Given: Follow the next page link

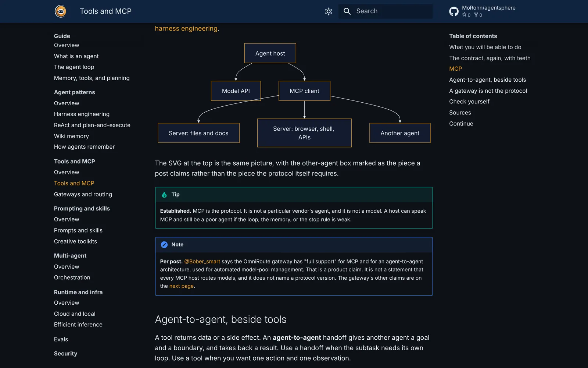Looking at the screenshot, I should click(x=182, y=286).
